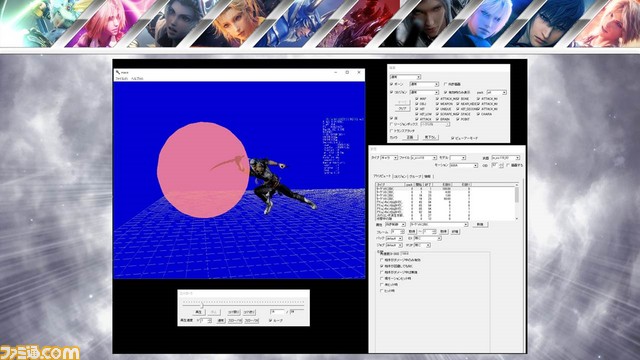Switch to the グループ tab

[415, 177]
